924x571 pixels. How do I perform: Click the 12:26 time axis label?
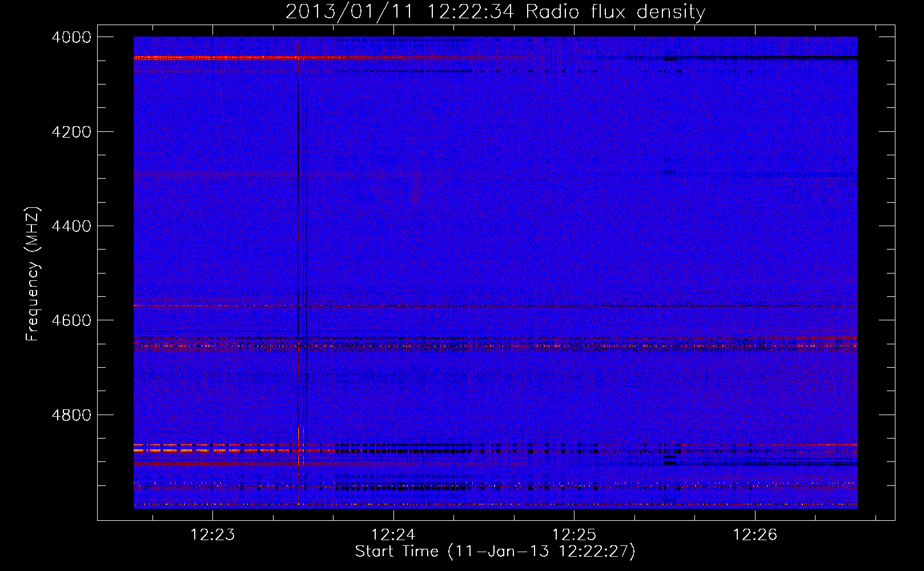tap(755, 535)
